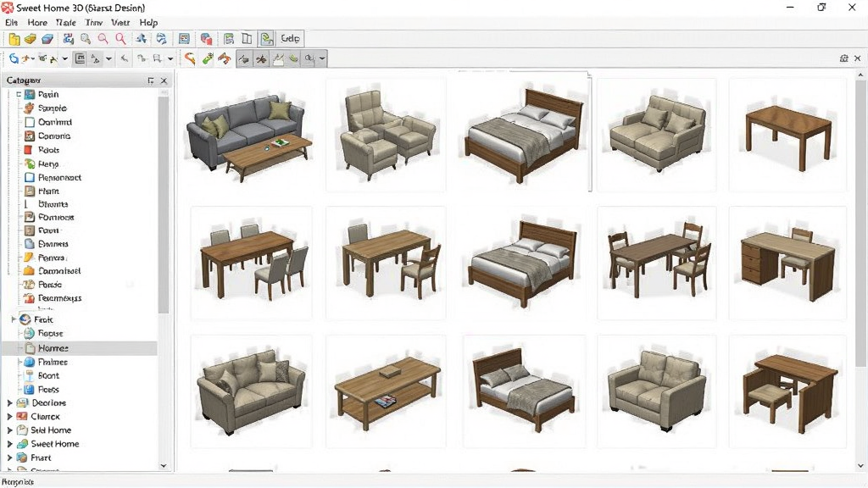The width and height of the screenshot is (868, 488).
Task: Click the two-column split view icon
Action: (x=247, y=39)
